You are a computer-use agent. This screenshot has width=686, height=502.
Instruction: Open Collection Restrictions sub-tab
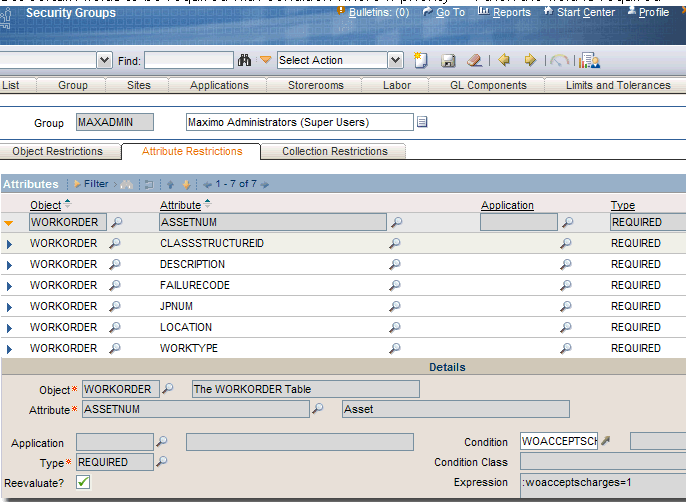(x=335, y=151)
